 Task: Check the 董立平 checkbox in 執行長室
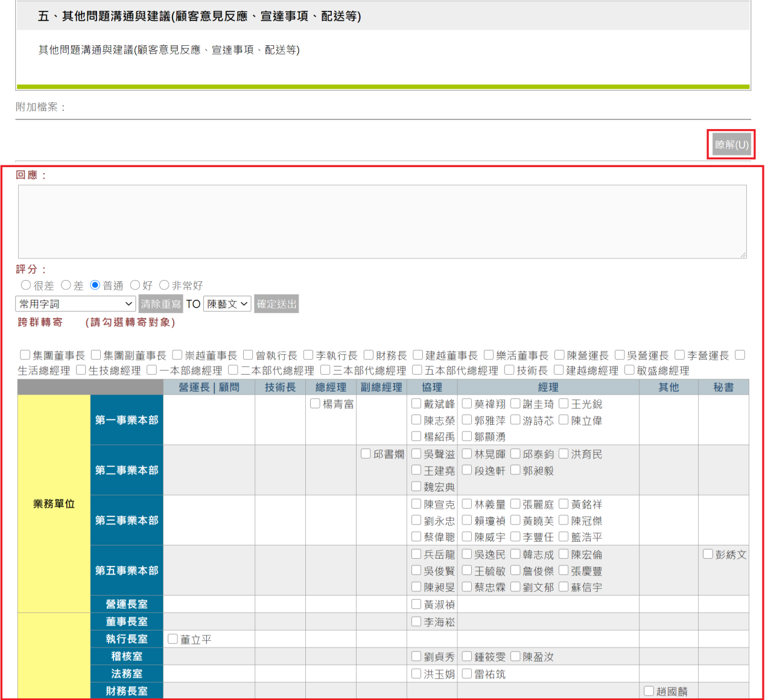click(x=173, y=639)
